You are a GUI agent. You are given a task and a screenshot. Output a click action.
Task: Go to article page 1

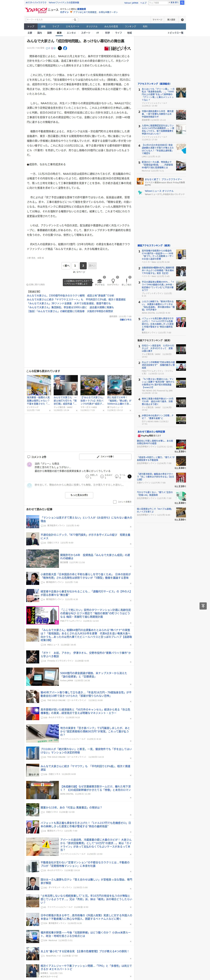click(75, 266)
